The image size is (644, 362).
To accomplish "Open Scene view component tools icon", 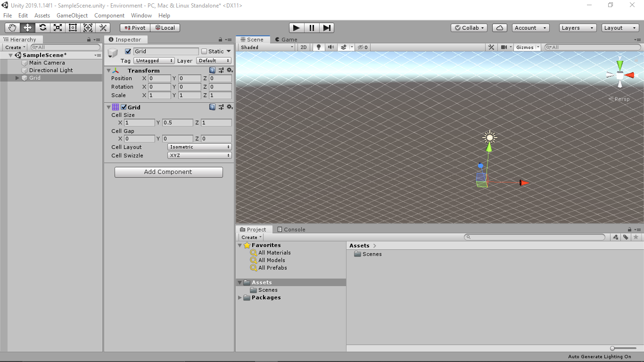I will tap(491, 47).
